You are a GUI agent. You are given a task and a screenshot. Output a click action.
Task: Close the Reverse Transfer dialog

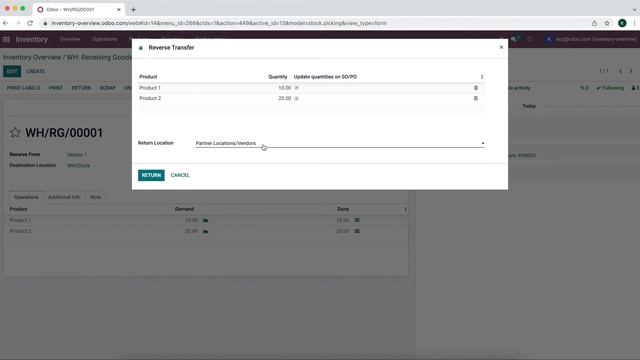pyautogui.click(x=501, y=47)
